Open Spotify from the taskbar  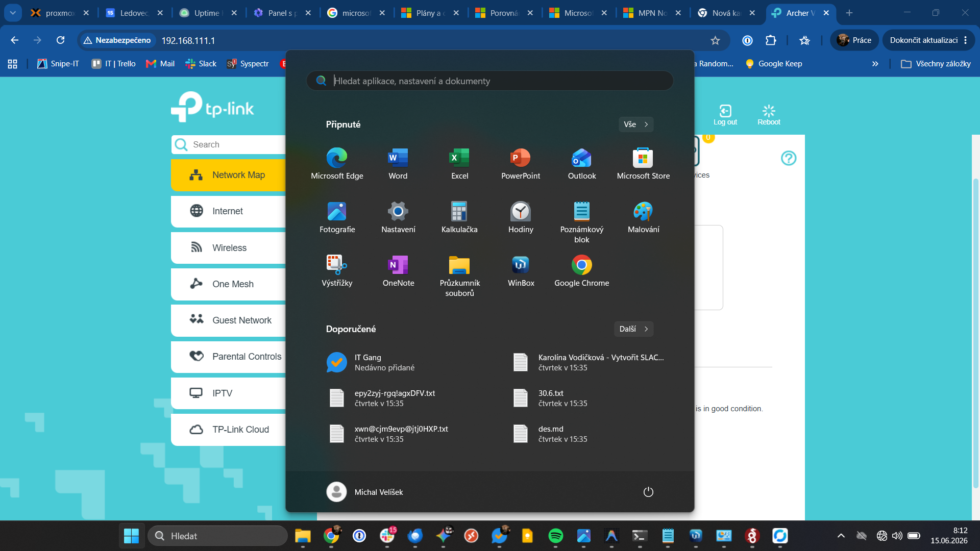pyautogui.click(x=555, y=536)
